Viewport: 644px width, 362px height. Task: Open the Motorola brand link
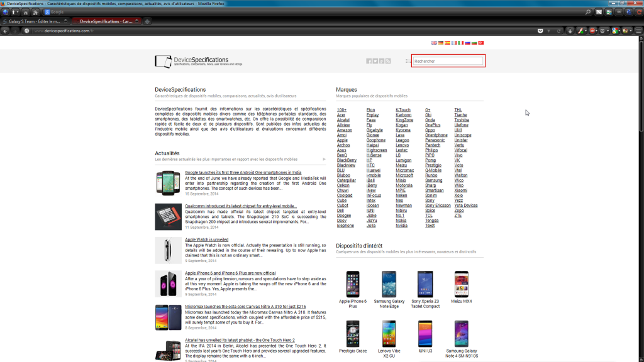[404, 185]
